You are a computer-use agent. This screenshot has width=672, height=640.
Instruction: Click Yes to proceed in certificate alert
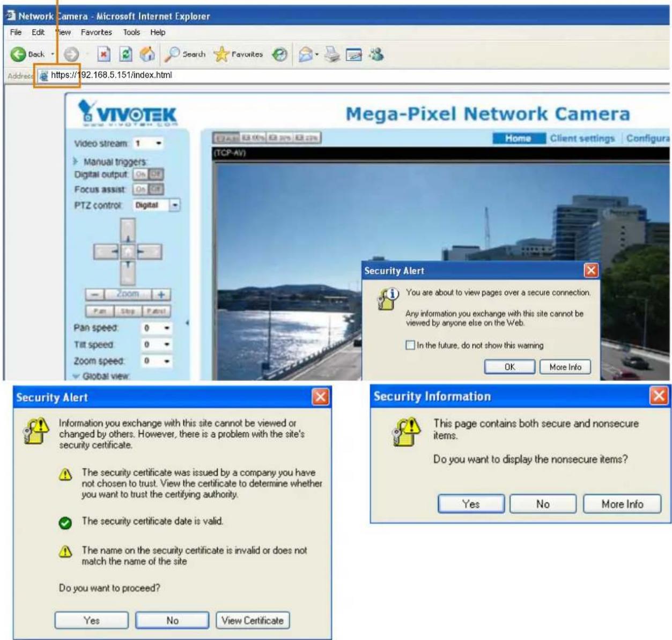92,620
